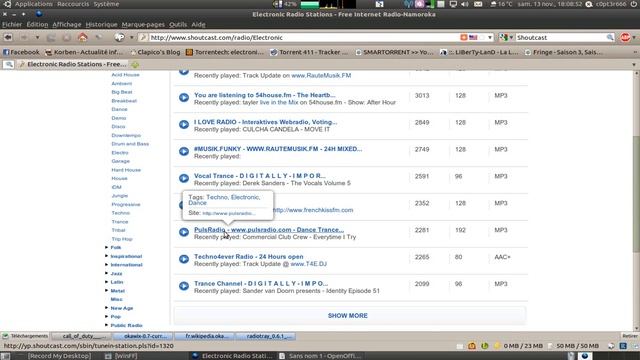Play the I LOVE RADIO station
This screenshot has height=360, width=640.
(x=184, y=124)
